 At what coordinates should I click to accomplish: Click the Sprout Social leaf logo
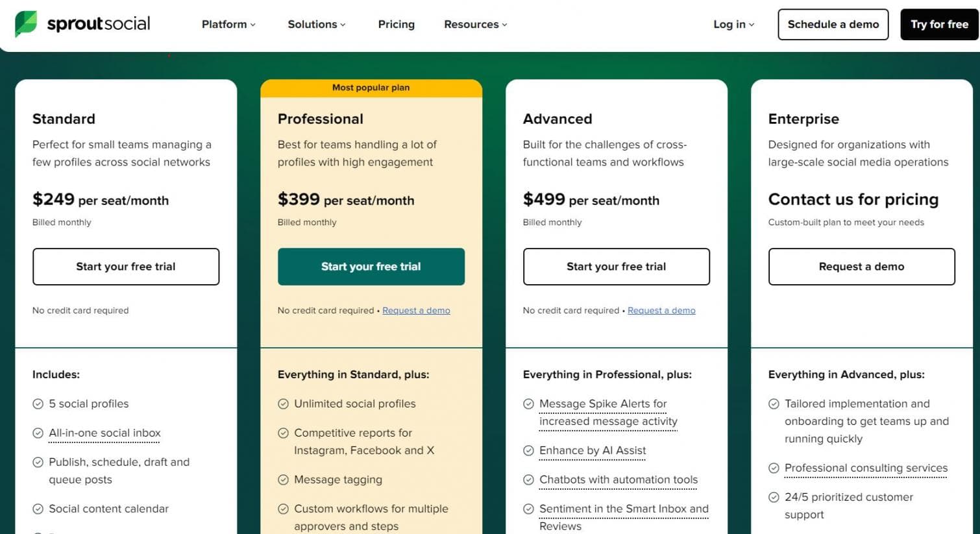coord(26,24)
